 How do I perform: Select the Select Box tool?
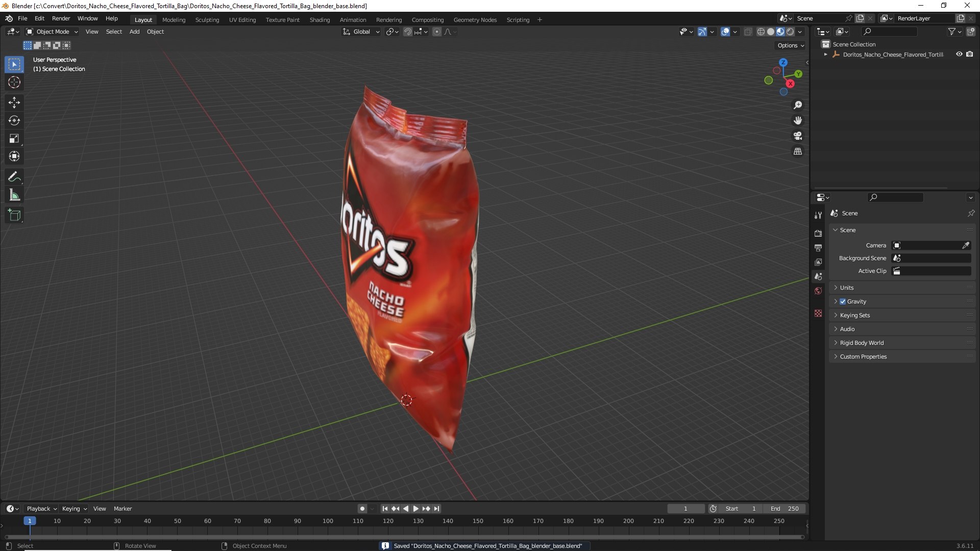click(x=14, y=64)
